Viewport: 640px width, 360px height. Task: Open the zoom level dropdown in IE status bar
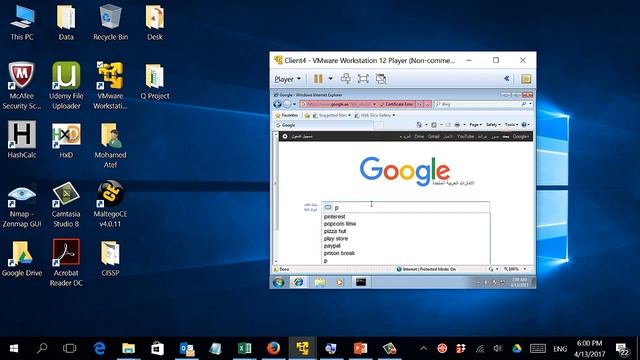tap(525, 269)
